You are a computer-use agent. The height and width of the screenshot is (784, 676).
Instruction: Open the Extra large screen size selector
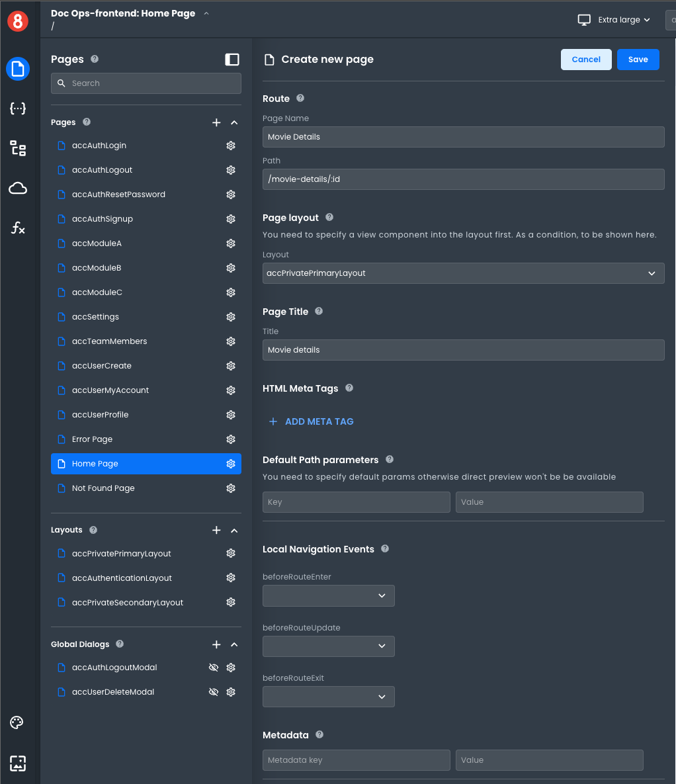pyautogui.click(x=614, y=20)
